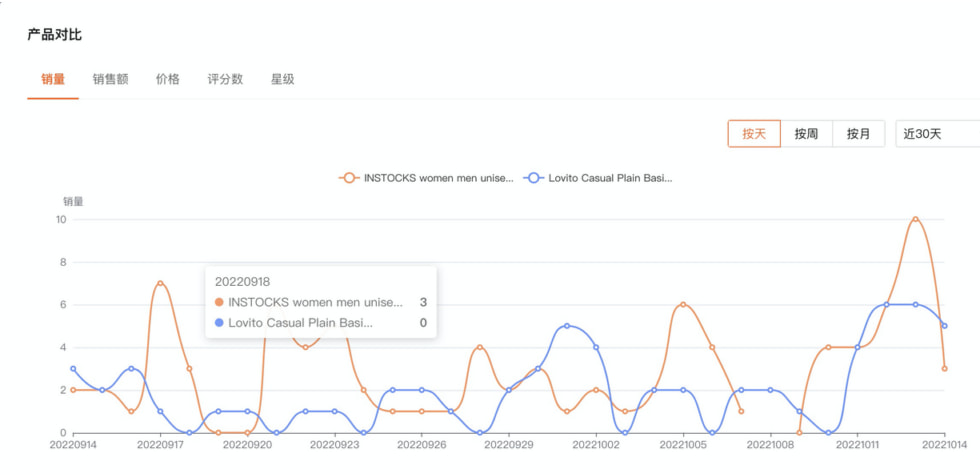980x475 pixels.
Task: Click last blue data point on 20221014
Action: point(944,326)
